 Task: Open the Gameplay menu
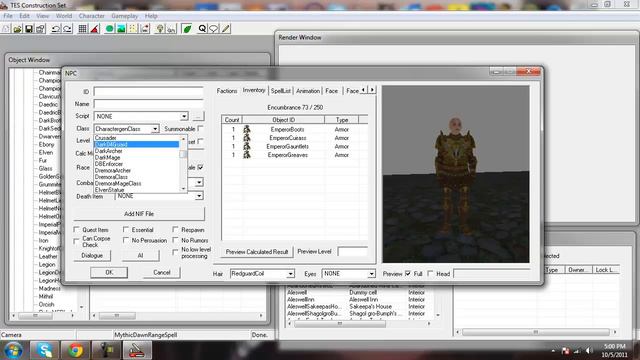[x=124, y=16]
